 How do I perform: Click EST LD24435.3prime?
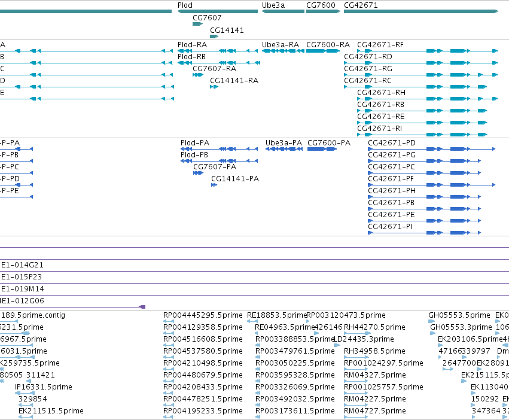tap(364, 339)
